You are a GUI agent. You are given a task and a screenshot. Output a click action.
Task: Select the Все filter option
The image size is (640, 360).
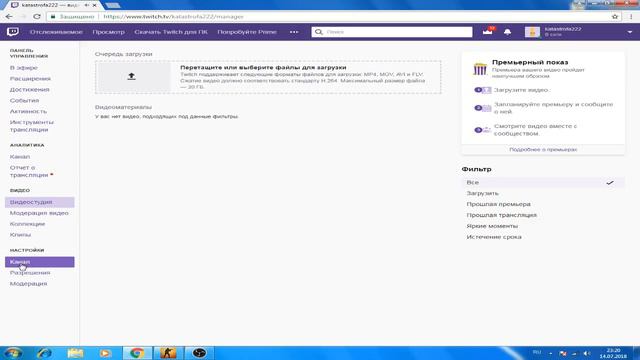click(543, 182)
